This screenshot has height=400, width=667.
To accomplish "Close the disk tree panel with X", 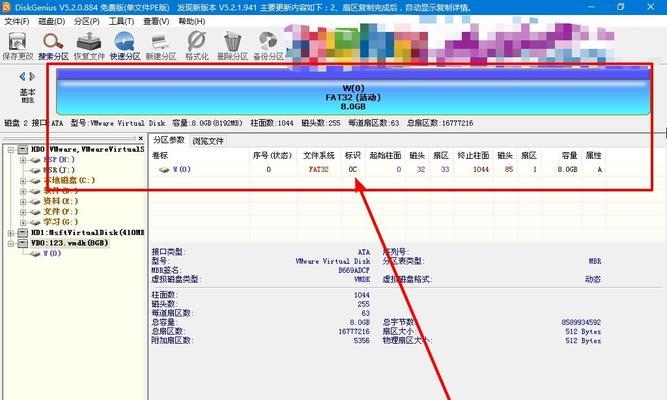I will pos(140,138).
